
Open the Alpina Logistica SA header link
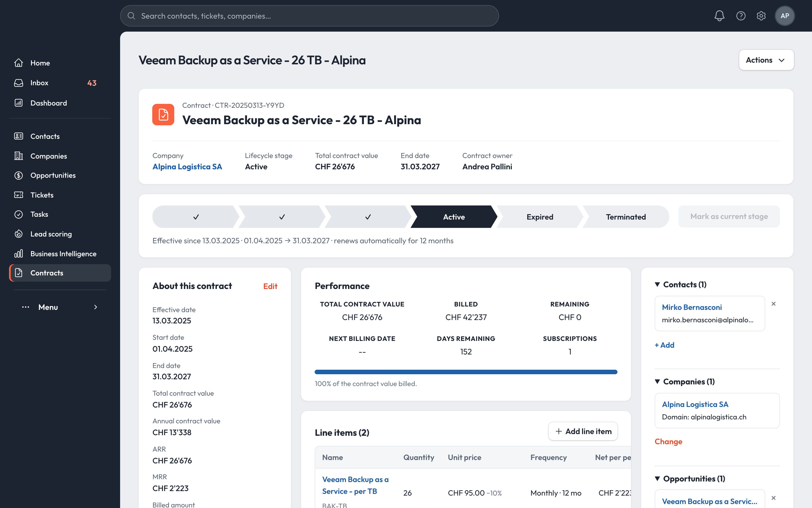click(x=187, y=167)
